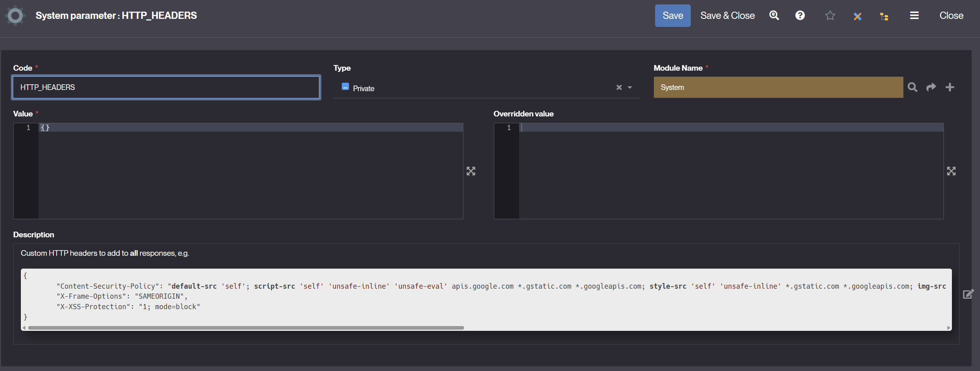Image resolution: width=980 pixels, height=371 pixels.
Task: Add new module with plus icon
Action: [x=950, y=87]
